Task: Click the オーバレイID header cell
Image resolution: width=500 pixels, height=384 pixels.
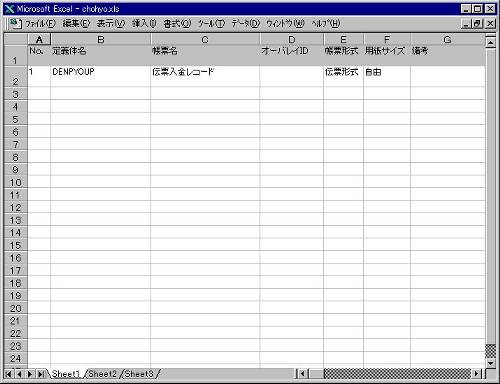Action: (292, 56)
